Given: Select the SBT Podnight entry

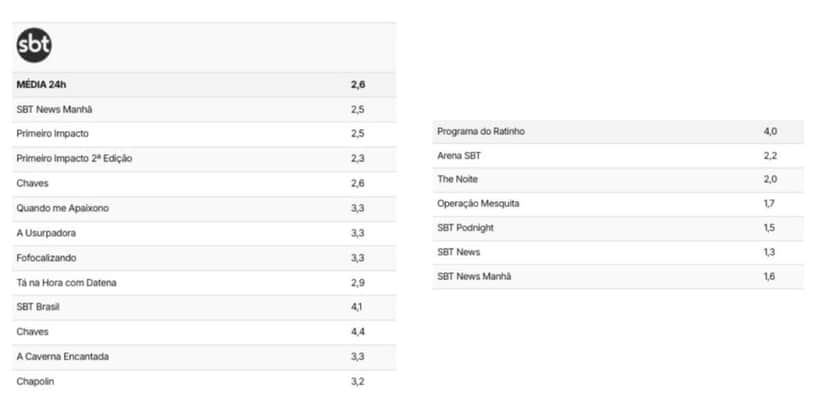Looking at the screenshot, I should tap(618, 228).
